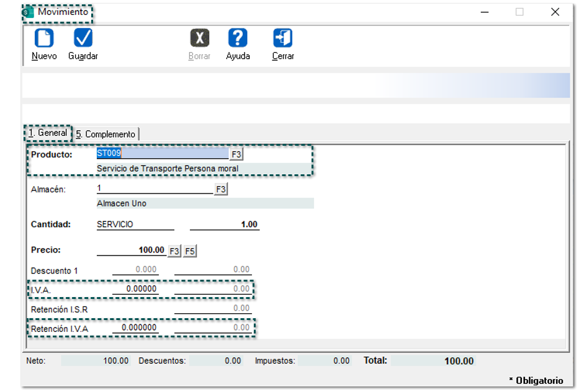The height and width of the screenshot is (392, 579).
Task: Click the Borrar delete icon
Action: (x=199, y=38)
